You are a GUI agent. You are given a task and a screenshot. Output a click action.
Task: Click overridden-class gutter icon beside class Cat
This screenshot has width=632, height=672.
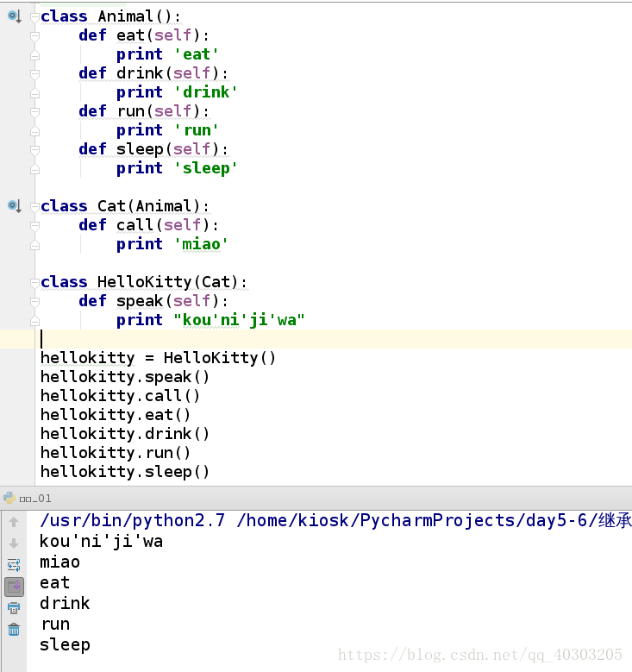tap(14, 206)
